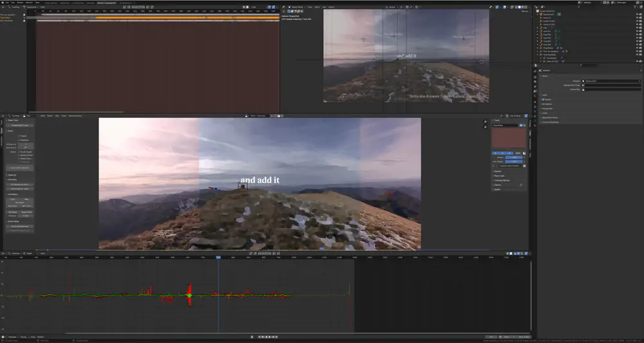Switch to the Track vertical tab
The image size is (644, 343).
point(1,122)
